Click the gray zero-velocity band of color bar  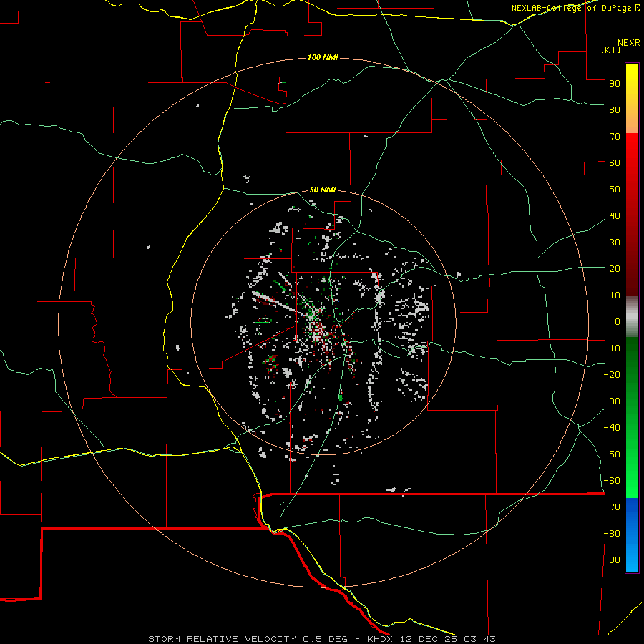click(632, 317)
